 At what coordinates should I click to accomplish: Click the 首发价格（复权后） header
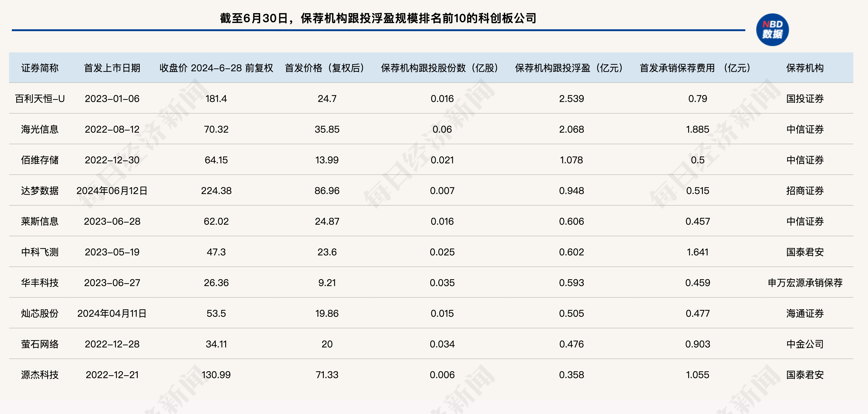click(327, 68)
